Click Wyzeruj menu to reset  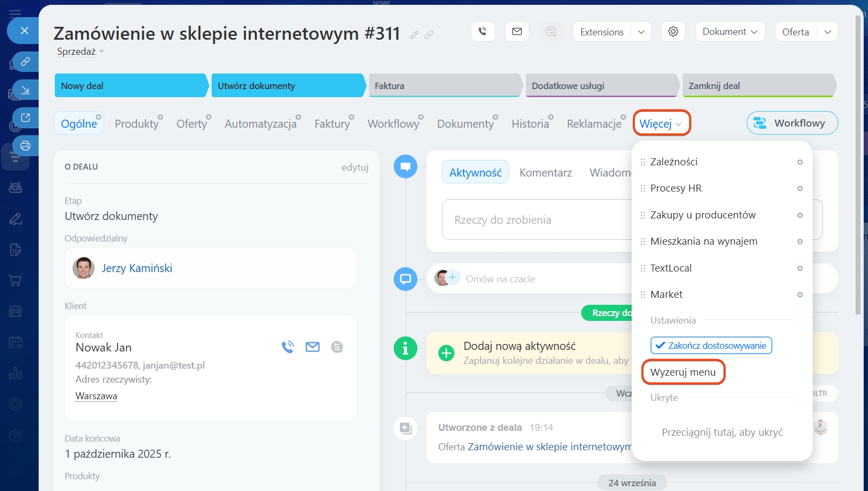point(683,372)
